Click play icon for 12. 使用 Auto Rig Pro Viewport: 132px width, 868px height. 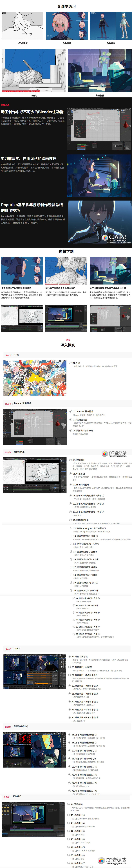coord(71,528)
